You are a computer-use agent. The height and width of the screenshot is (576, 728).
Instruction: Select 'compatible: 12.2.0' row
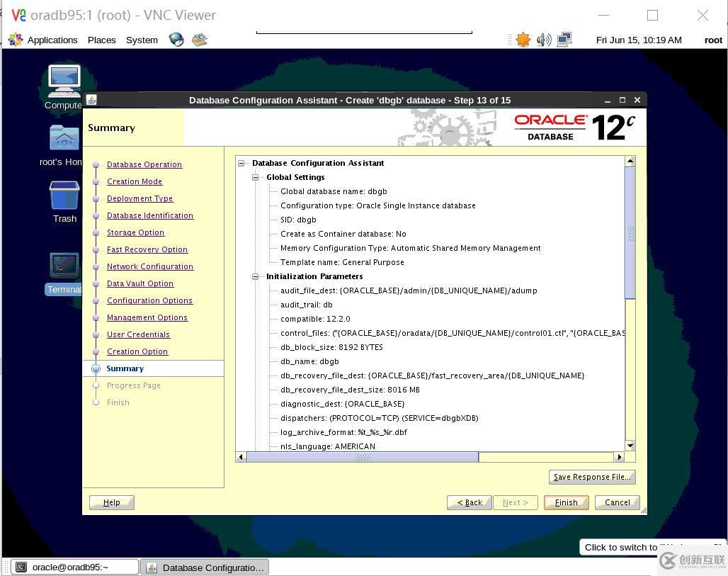tap(315, 319)
